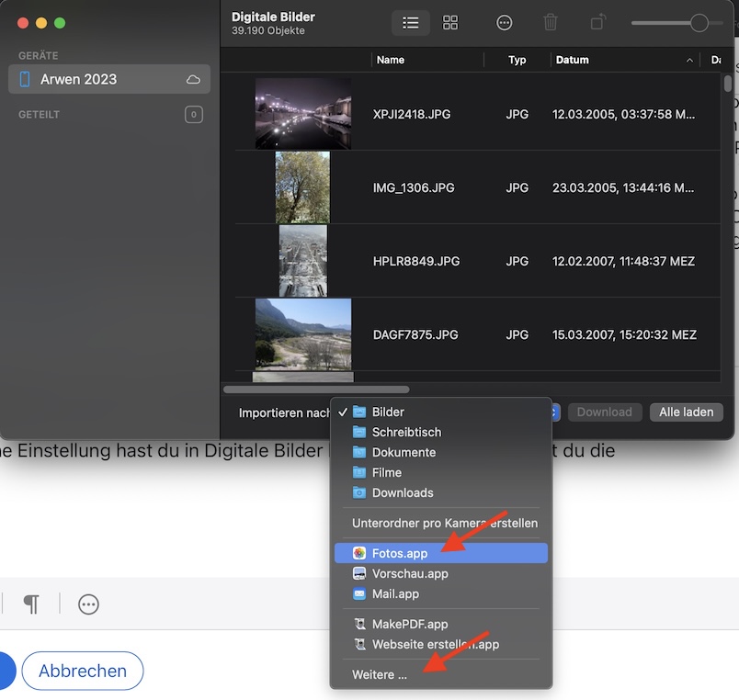Choose Fotos.app as import destination
Image resolution: width=739 pixels, height=700 pixels.
pyautogui.click(x=400, y=553)
